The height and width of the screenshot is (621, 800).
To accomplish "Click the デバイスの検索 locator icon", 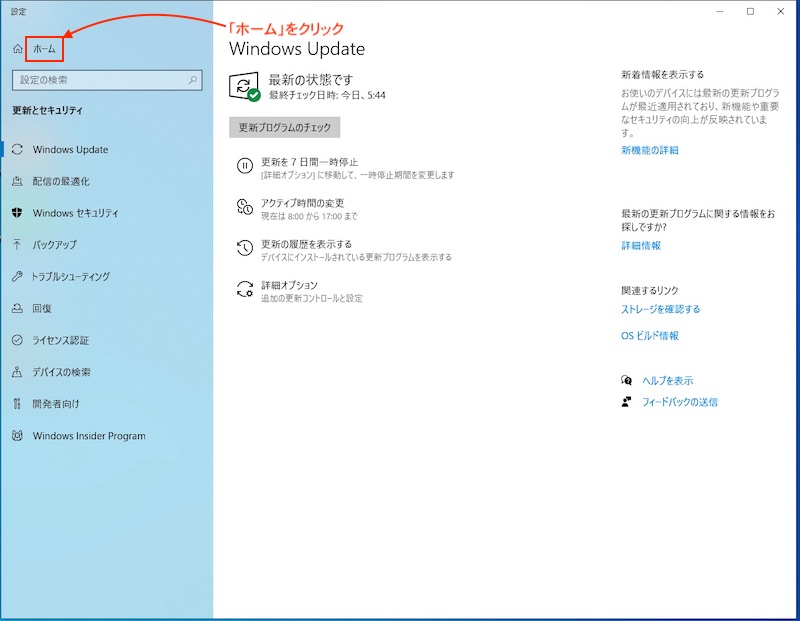I will tap(17, 372).
